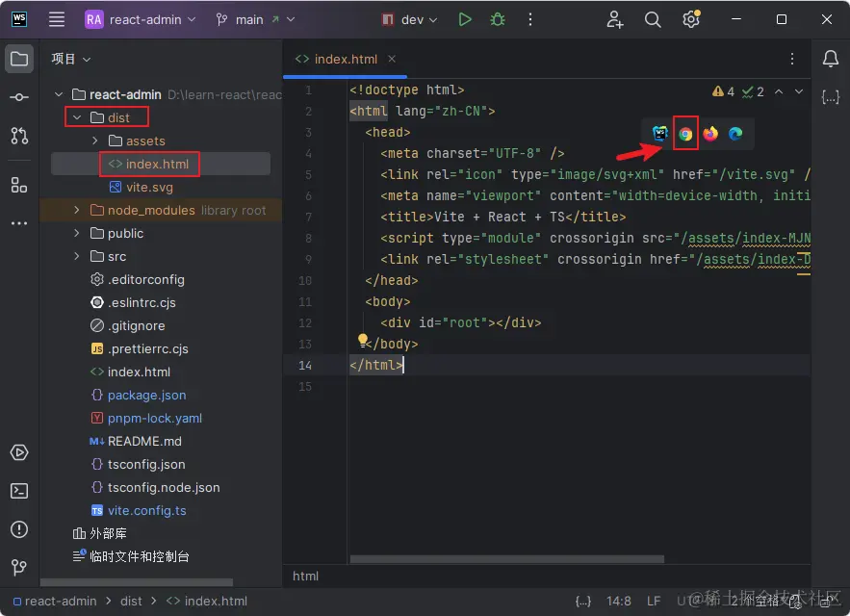
Task: Go to previous highlighted problem
Action: click(779, 91)
